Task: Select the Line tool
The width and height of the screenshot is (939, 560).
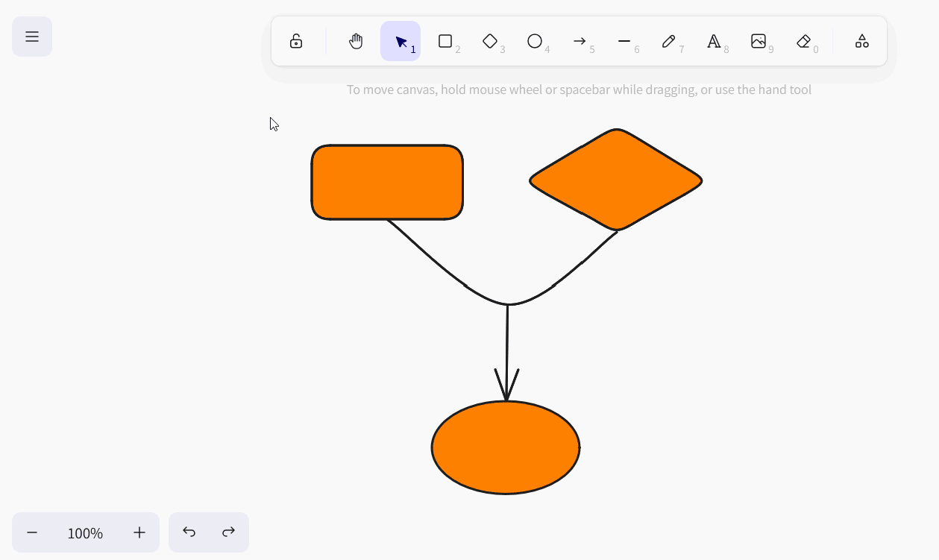Action: 624,41
